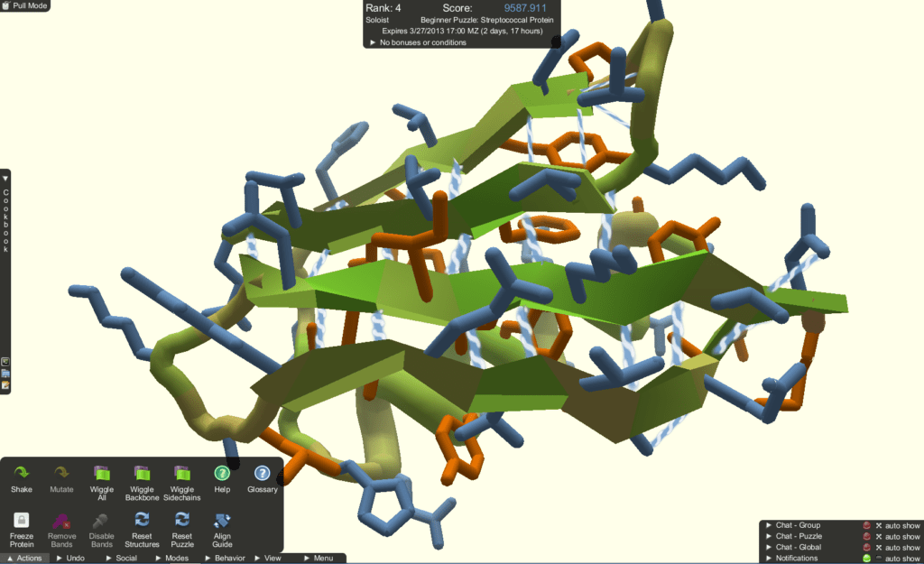Viewport: 924px width, 564px height.
Task: Open the View menu
Action: coord(269,558)
